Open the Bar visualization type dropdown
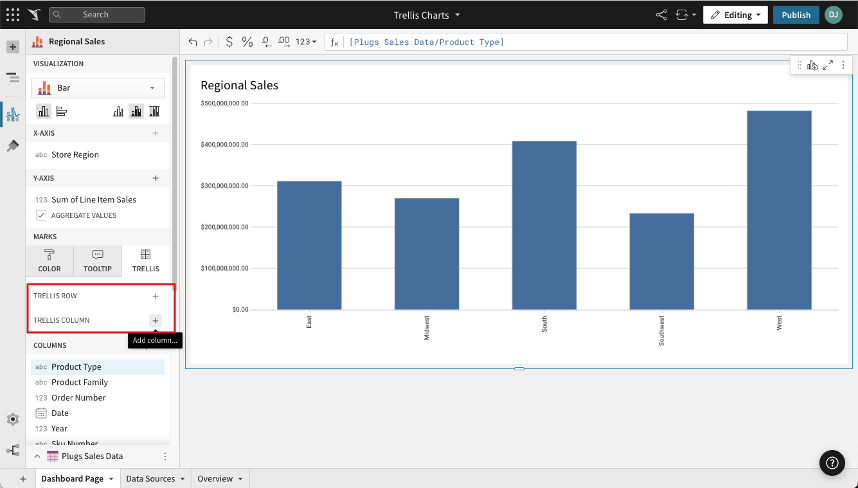858x488 pixels. coord(97,88)
